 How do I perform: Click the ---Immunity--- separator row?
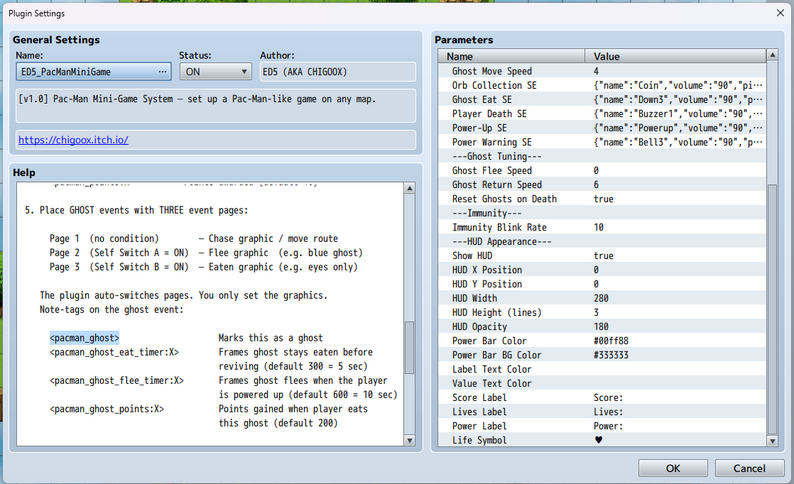602,213
